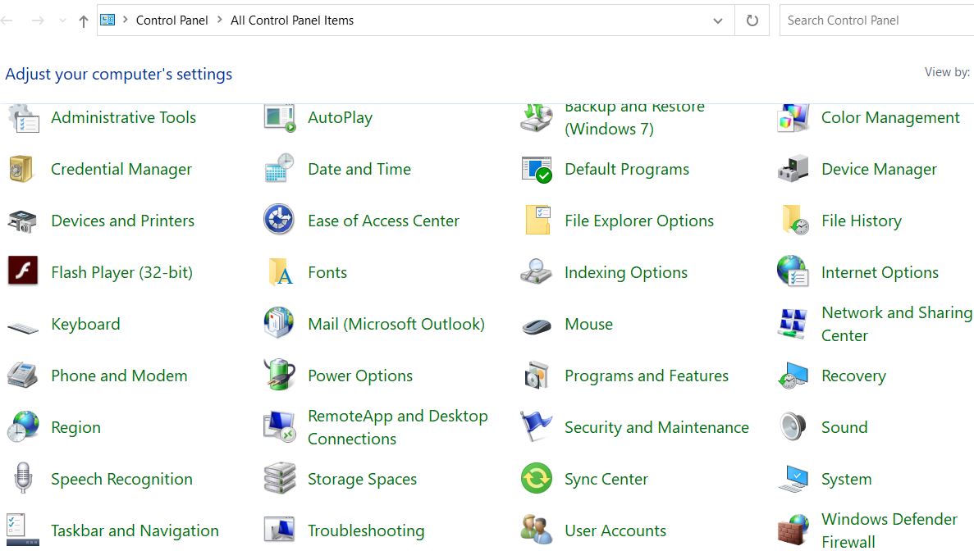This screenshot has height=560, width=974.
Task: Open the Indexing Options link
Action: [626, 272]
